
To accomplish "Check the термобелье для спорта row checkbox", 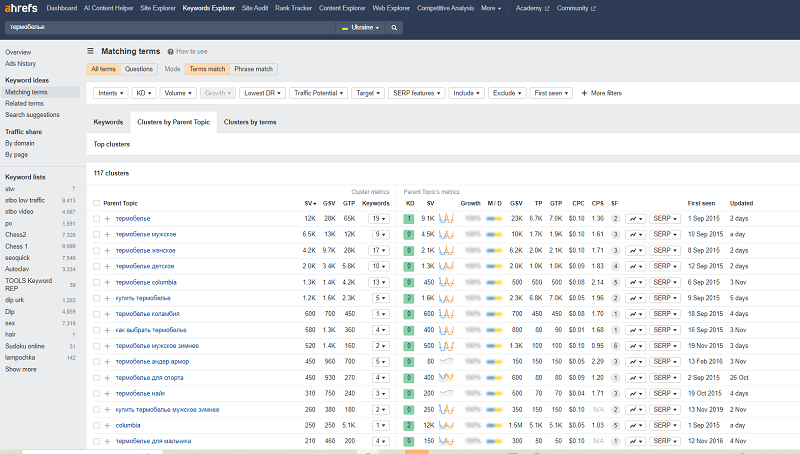I will (x=96, y=378).
